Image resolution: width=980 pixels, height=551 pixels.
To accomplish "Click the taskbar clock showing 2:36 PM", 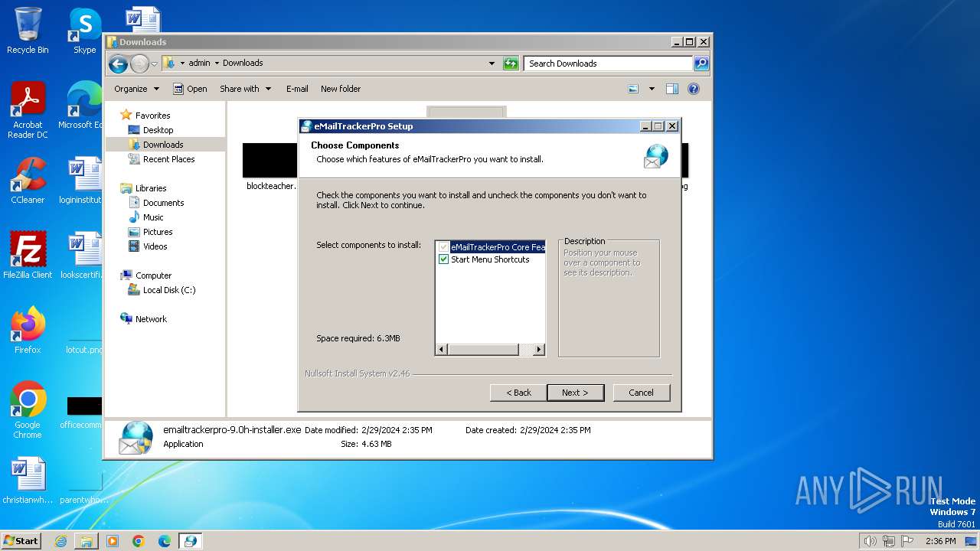I will (940, 541).
